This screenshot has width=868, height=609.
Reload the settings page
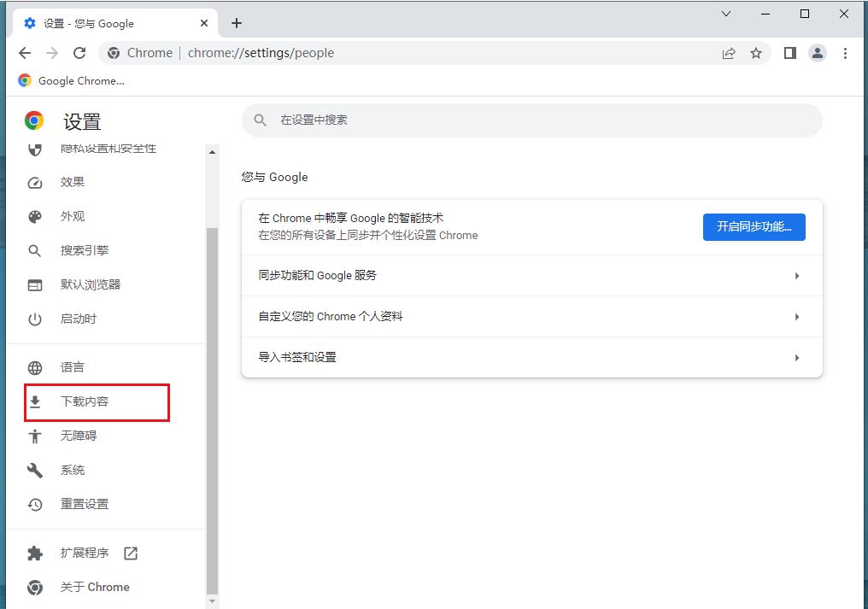click(x=79, y=53)
